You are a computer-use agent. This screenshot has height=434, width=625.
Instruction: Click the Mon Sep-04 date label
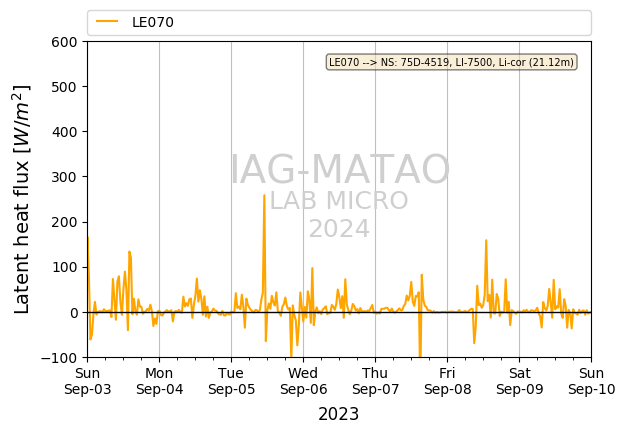point(159,381)
